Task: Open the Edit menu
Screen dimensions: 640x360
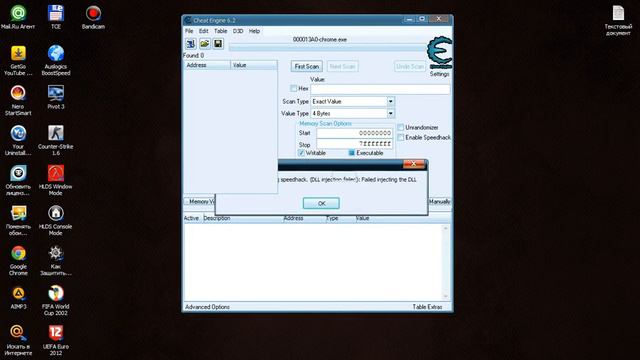Action: (203, 31)
